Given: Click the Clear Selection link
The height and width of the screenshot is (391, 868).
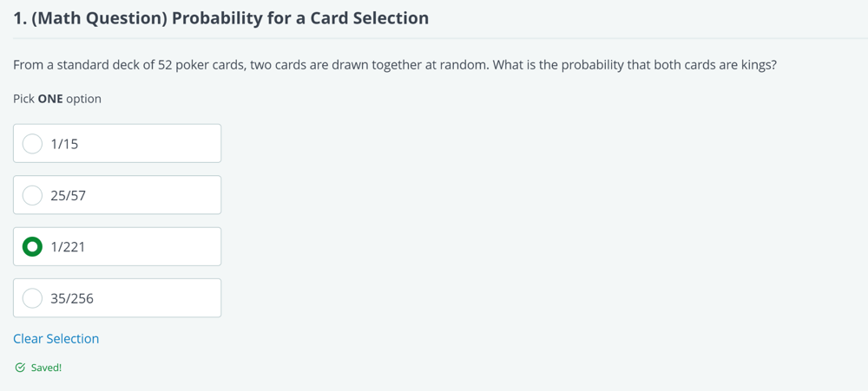Looking at the screenshot, I should pyautogui.click(x=56, y=338).
